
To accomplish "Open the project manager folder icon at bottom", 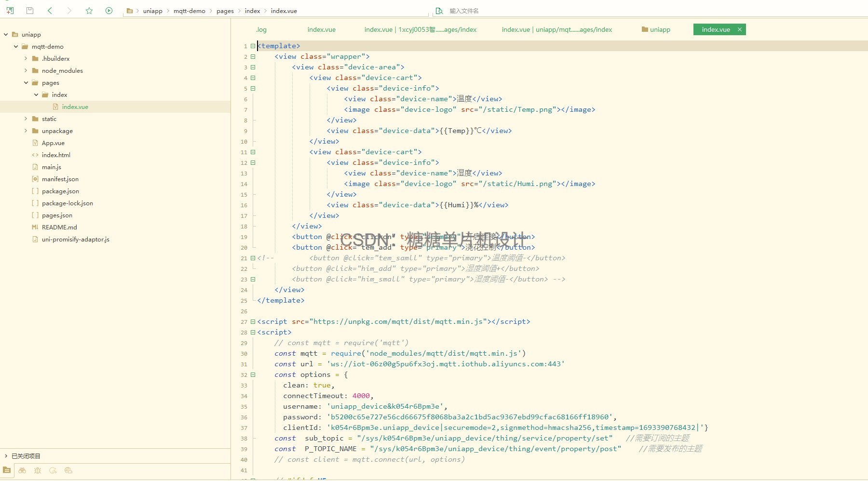I will (7, 470).
